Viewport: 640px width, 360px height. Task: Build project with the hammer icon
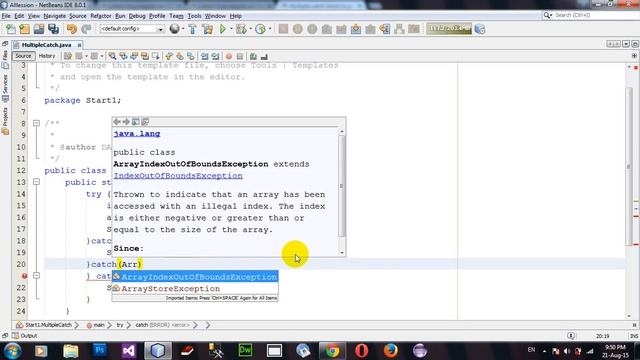pyautogui.click(x=192, y=29)
